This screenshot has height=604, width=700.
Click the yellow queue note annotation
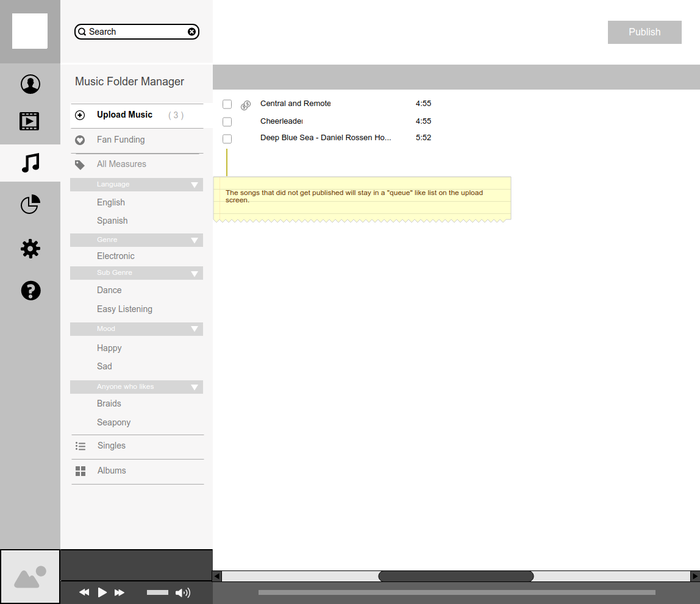pyautogui.click(x=362, y=199)
